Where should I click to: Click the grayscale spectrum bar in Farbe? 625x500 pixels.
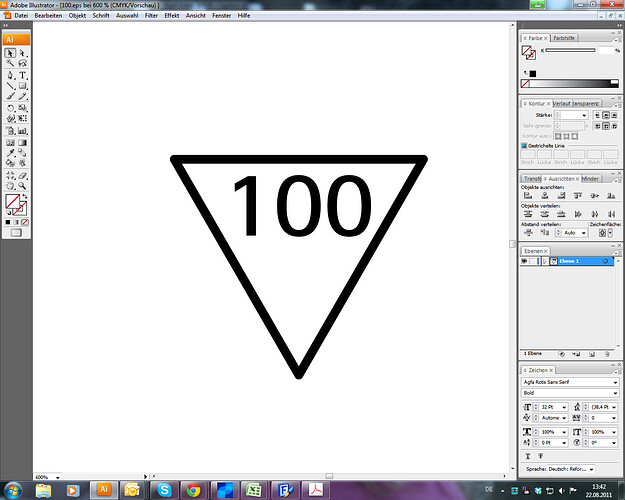570,83
